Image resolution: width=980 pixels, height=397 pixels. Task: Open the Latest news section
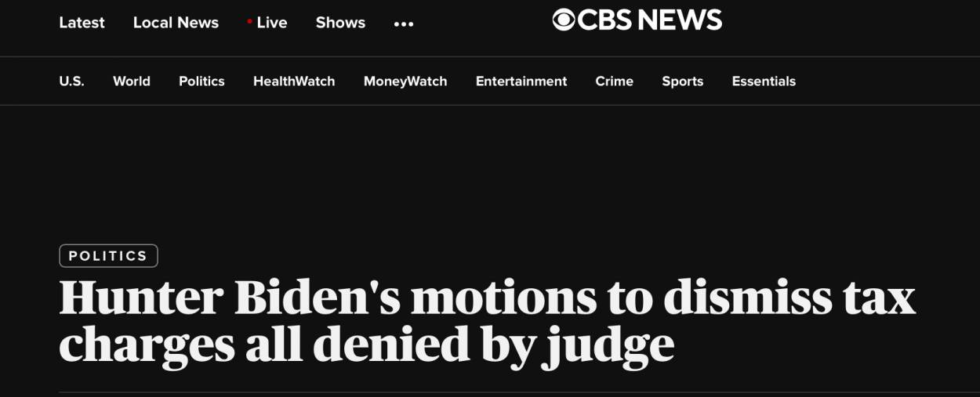tap(82, 23)
